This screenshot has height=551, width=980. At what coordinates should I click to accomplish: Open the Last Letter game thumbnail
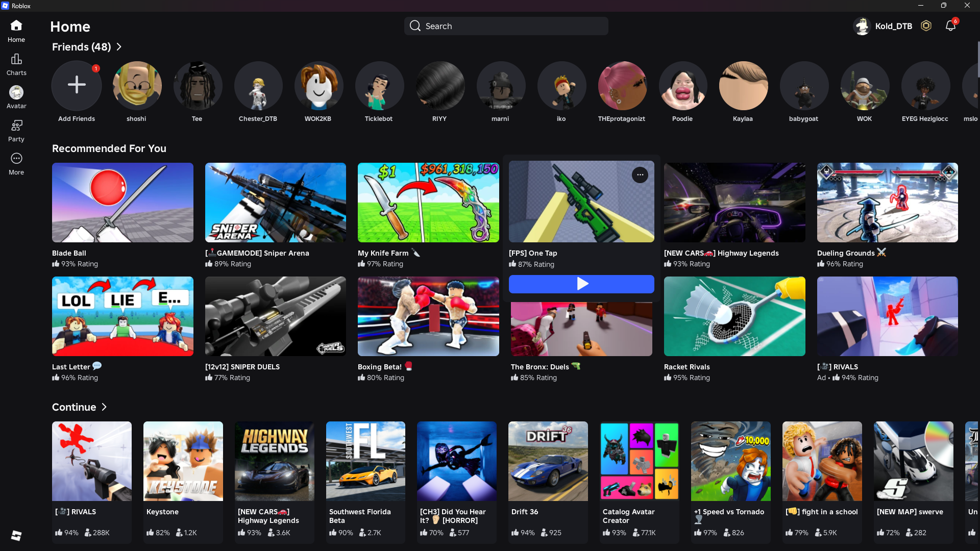pos(122,316)
